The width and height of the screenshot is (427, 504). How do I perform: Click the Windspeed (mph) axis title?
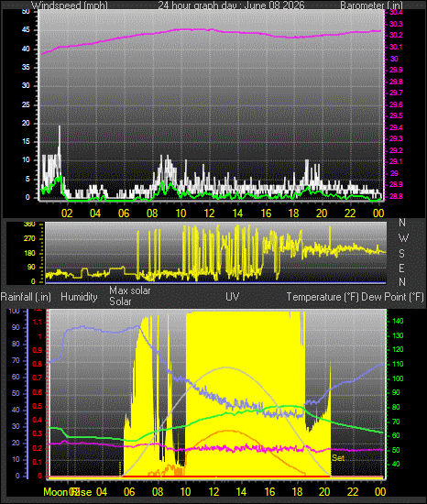[x=70, y=5]
